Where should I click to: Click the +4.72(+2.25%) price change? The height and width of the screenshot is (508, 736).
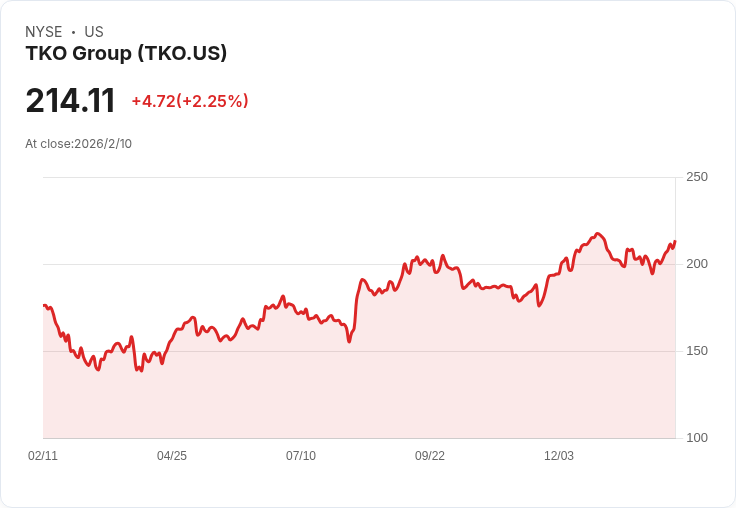190,101
